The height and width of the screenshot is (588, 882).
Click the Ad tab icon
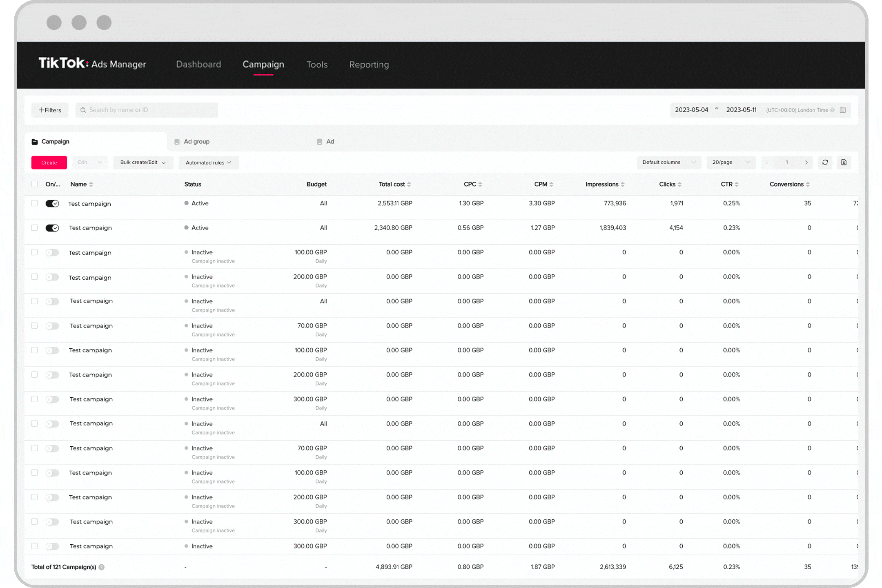(x=319, y=141)
